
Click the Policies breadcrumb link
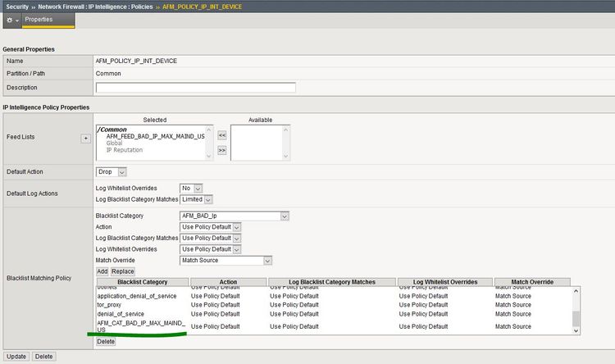pyautogui.click(x=143, y=6)
